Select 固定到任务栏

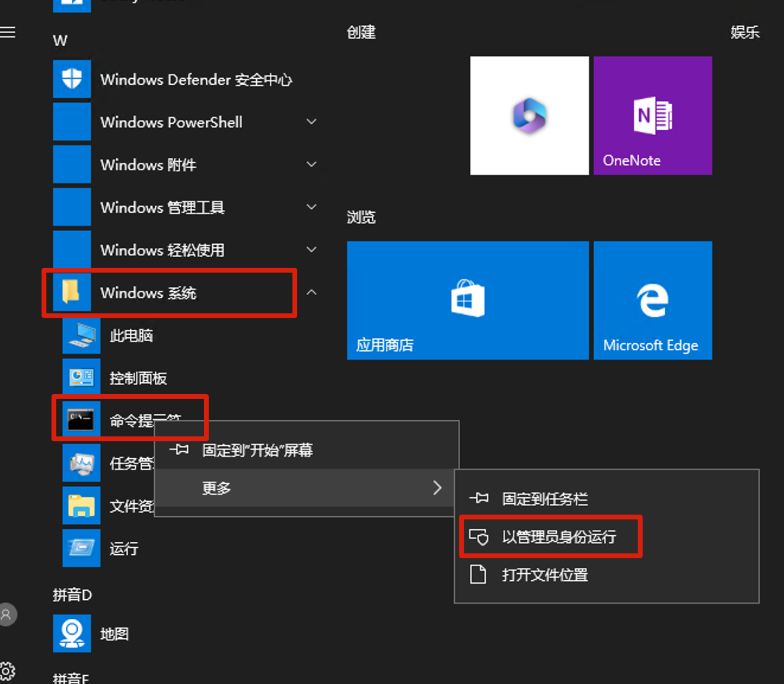click(543, 498)
